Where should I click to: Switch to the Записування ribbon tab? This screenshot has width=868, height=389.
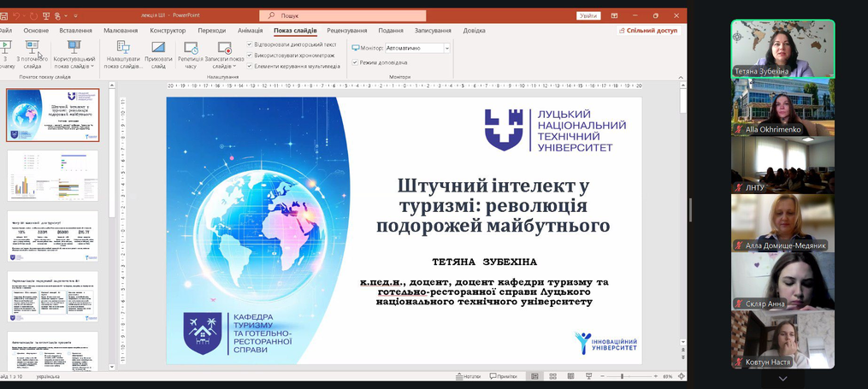(433, 31)
